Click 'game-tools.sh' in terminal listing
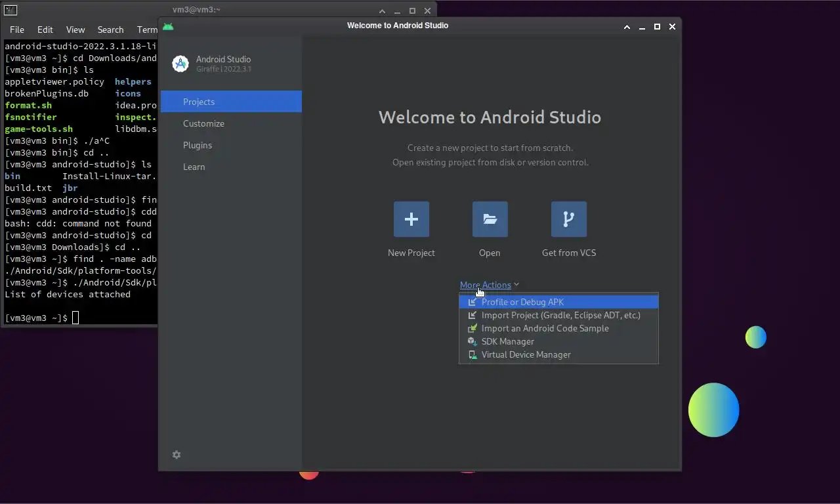The width and height of the screenshot is (840, 504). click(39, 129)
